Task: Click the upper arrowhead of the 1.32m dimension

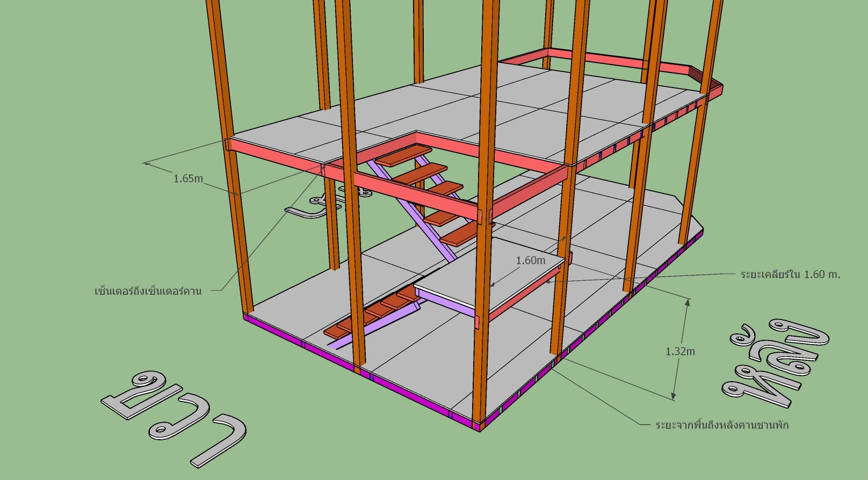Action: [x=687, y=302]
